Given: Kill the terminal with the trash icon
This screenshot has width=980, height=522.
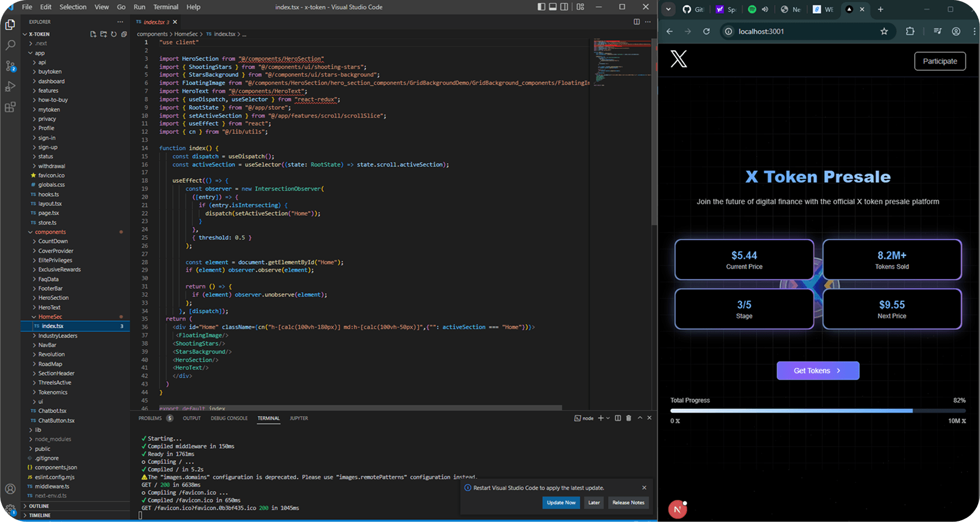Looking at the screenshot, I should point(629,418).
